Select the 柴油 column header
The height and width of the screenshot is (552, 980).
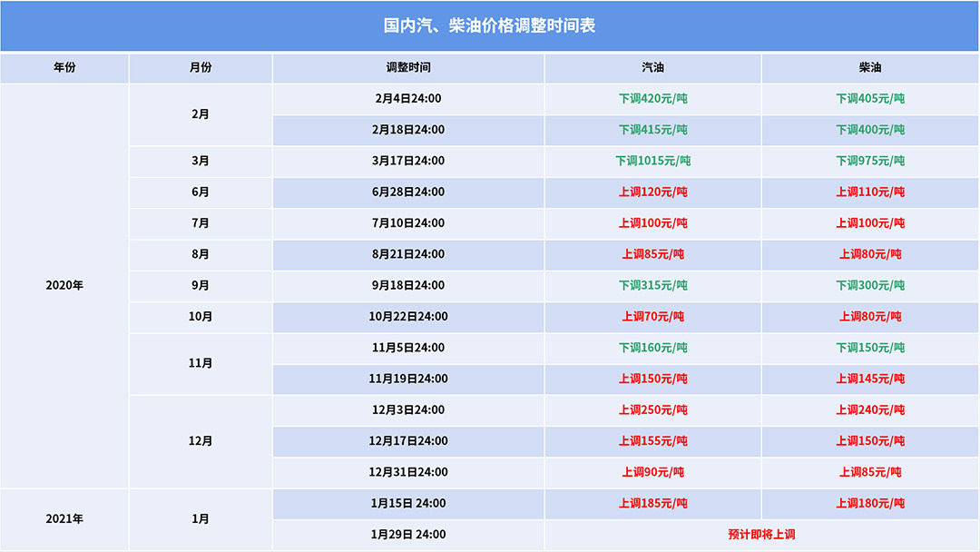(x=870, y=67)
